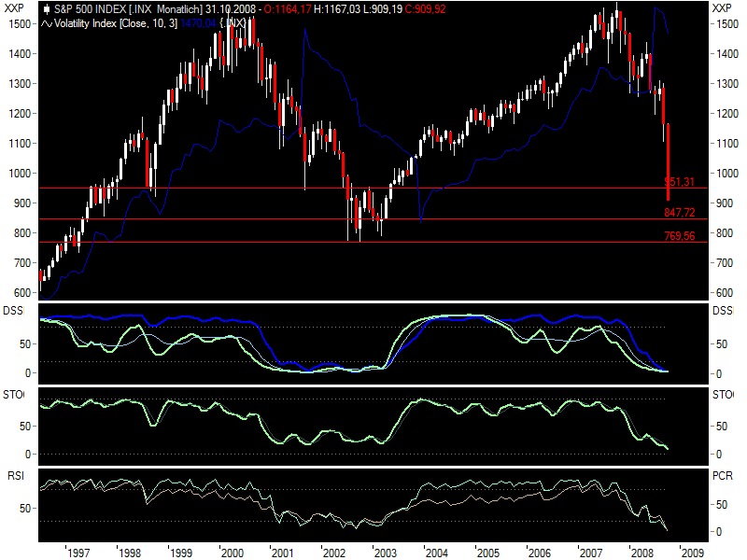Screen dimensions: 747x560
Task: Click 50 on the PCR right axis
Action: (x=722, y=504)
